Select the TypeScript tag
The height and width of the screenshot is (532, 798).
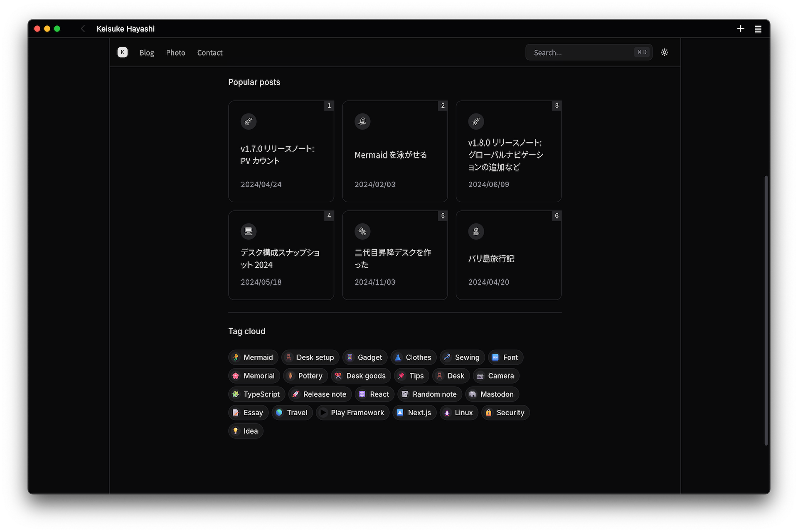click(x=256, y=394)
